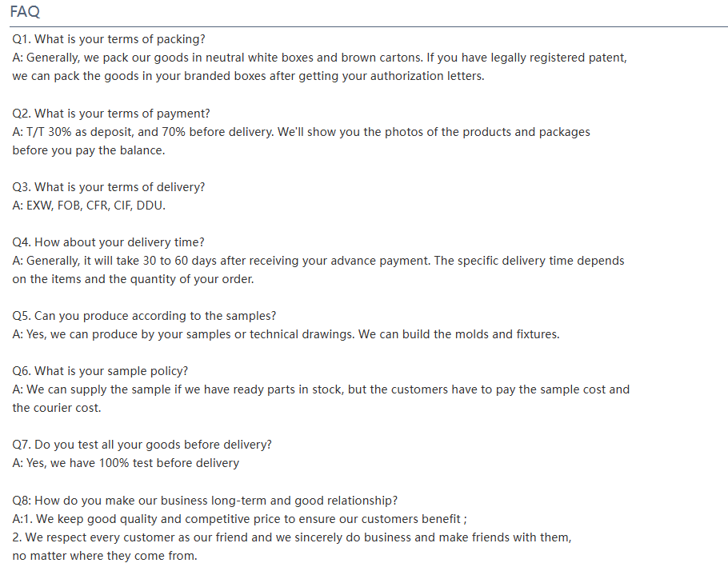Select the Q5 produce according to samples question
This screenshot has width=728, height=563.
point(144,316)
